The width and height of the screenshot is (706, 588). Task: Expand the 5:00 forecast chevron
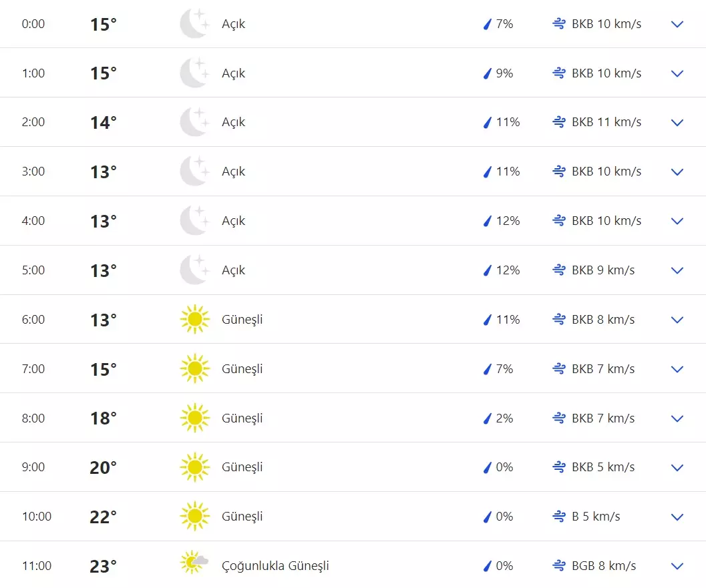click(x=677, y=271)
